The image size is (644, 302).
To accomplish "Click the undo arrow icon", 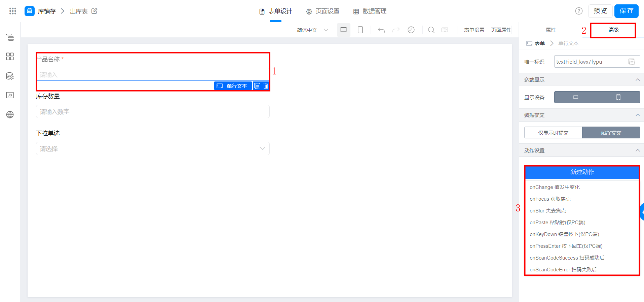I will coord(381,30).
